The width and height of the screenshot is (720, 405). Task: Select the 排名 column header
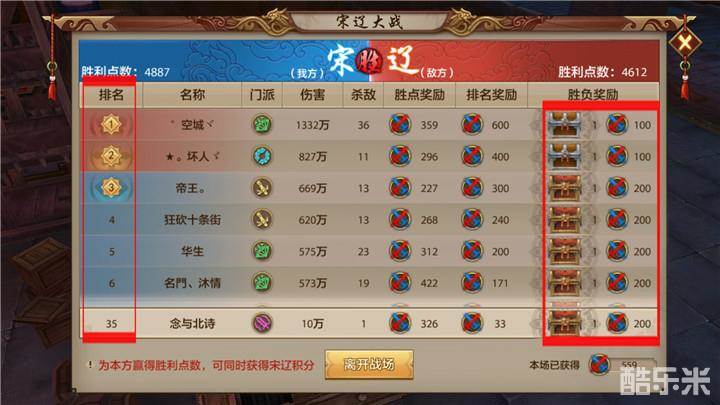(x=111, y=95)
